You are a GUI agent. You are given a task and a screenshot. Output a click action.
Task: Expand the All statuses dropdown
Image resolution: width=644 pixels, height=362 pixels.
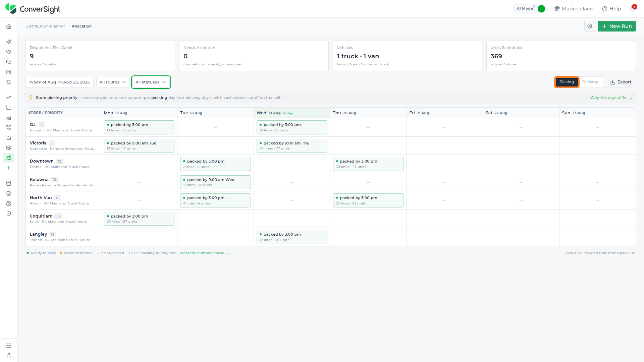[x=151, y=82]
